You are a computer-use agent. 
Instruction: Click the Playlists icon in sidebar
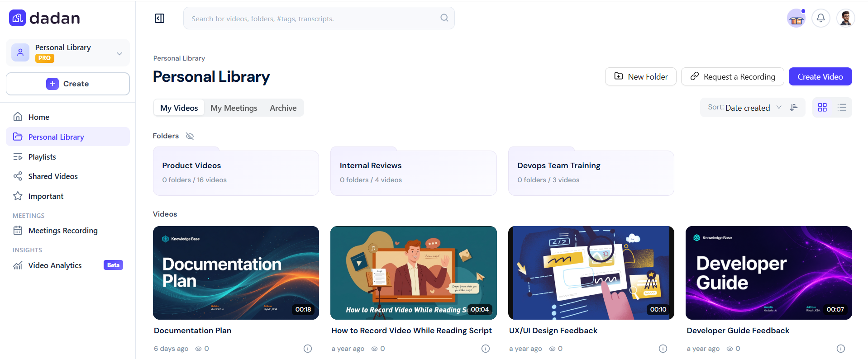18,156
